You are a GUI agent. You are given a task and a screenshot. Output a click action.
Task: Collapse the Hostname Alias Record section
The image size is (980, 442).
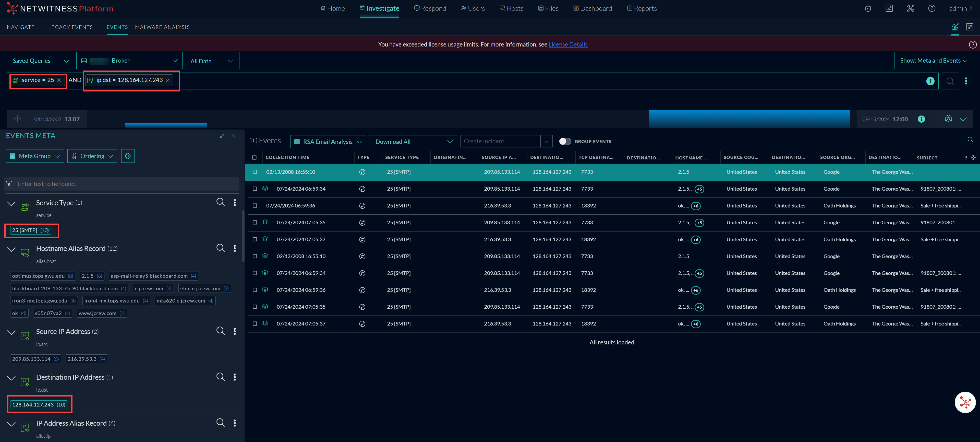pos(11,249)
